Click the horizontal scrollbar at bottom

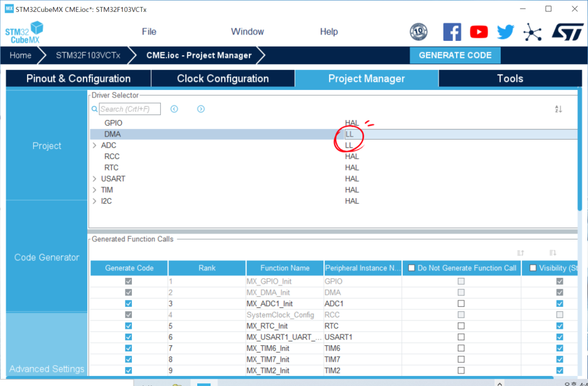[x=280, y=378]
